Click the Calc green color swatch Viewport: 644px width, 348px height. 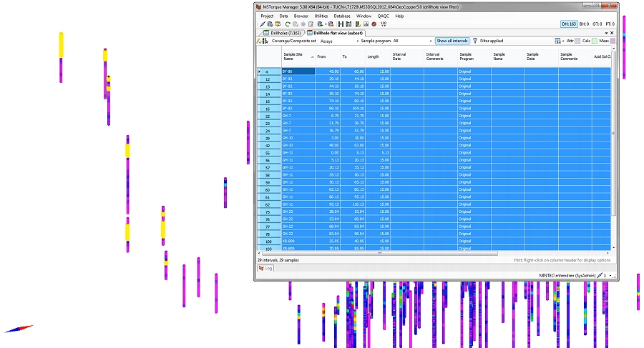point(595,41)
